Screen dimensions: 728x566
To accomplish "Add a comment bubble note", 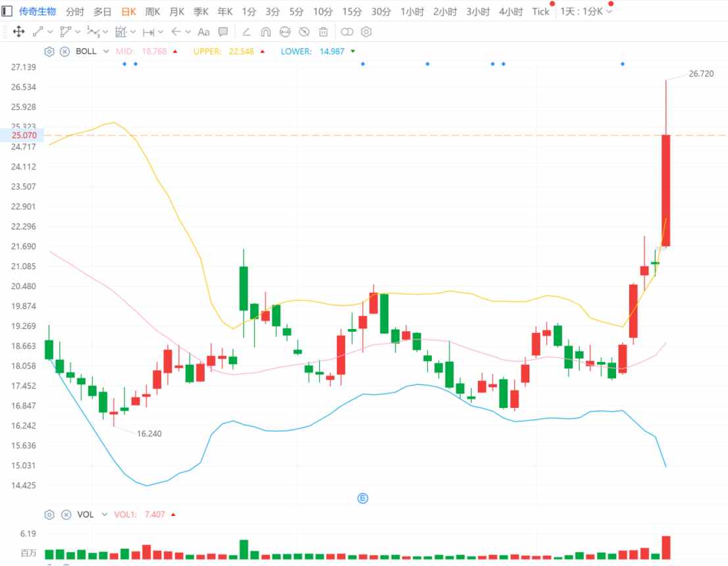I will click(x=223, y=32).
